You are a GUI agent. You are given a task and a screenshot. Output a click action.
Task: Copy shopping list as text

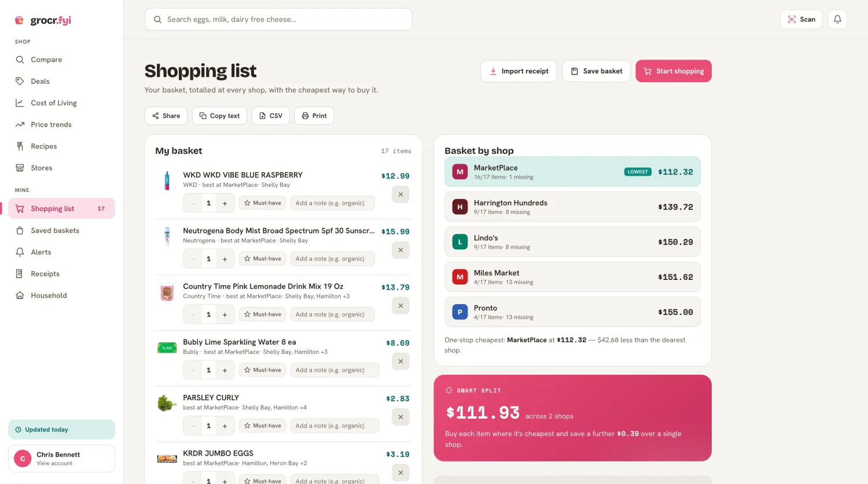219,116
